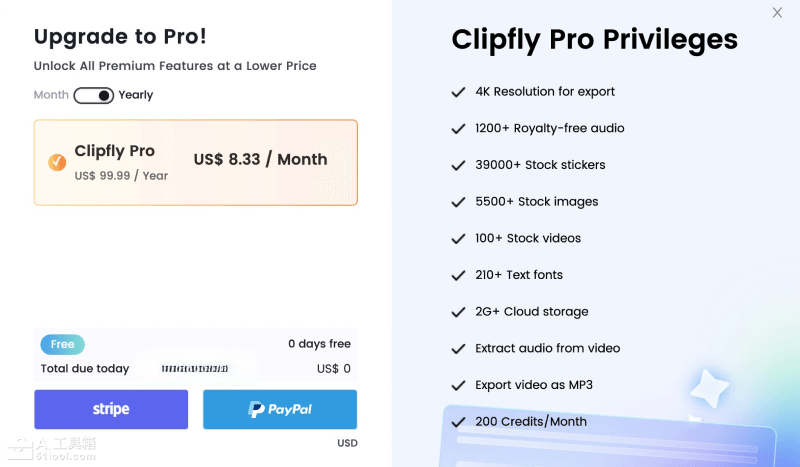Select the Clipfly Pro plan radio checkmark
The width and height of the screenshot is (800, 467).
[57, 162]
